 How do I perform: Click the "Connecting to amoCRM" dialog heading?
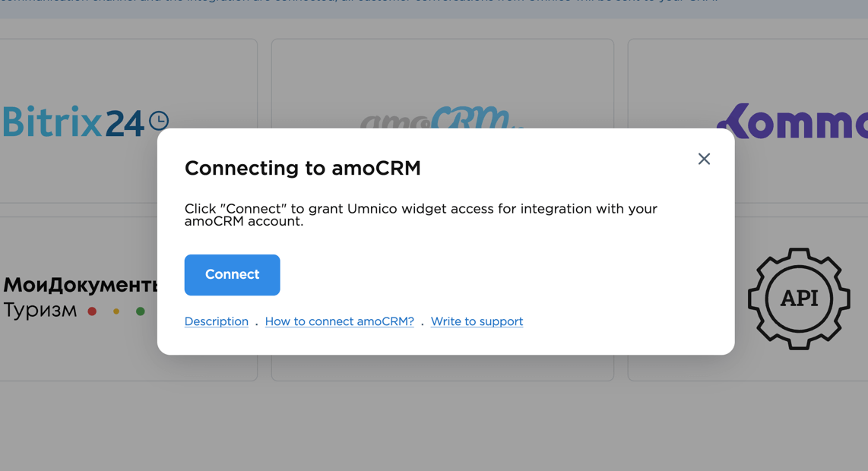[303, 168]
